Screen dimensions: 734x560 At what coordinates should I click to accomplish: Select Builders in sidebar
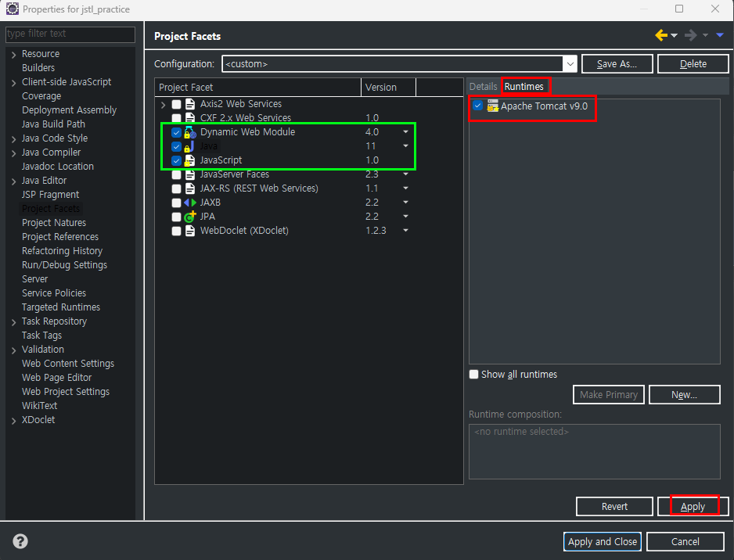[38, 68]
